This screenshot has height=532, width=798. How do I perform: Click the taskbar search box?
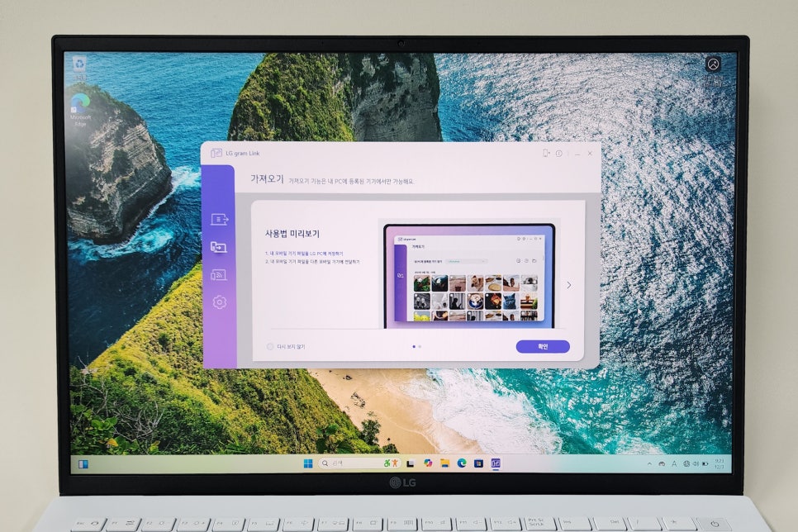pos(359,463)
